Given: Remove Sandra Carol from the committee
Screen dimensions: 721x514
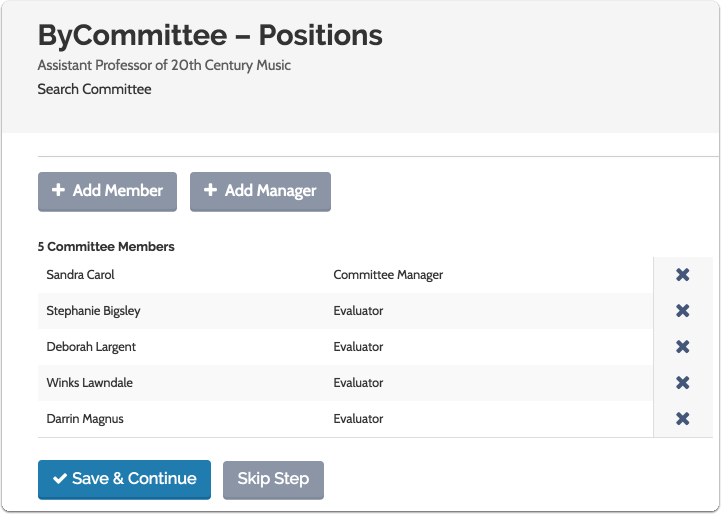Looking at the screenshot, I should click(682, 275).
